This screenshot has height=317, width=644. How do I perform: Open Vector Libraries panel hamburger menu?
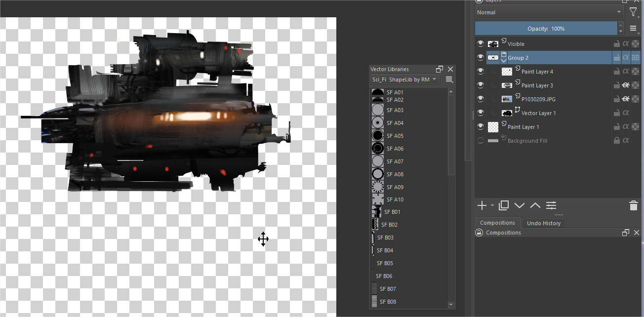tap(449, 79)
